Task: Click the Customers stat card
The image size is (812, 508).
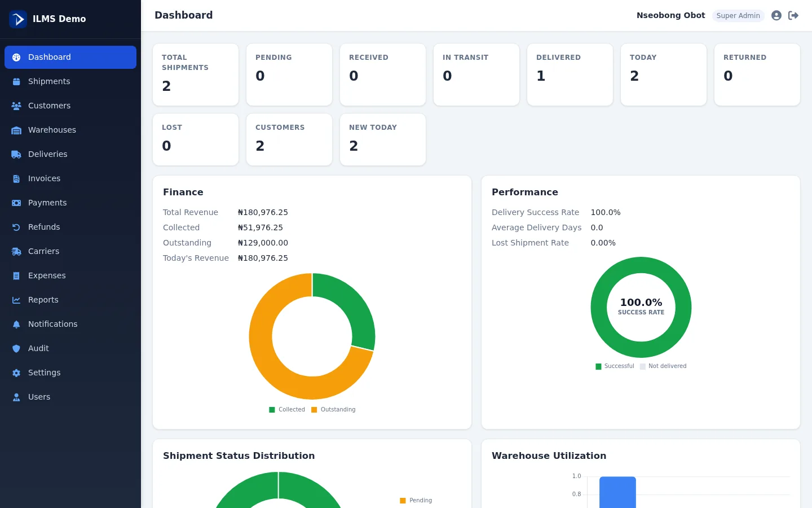Action: [289, 139]
